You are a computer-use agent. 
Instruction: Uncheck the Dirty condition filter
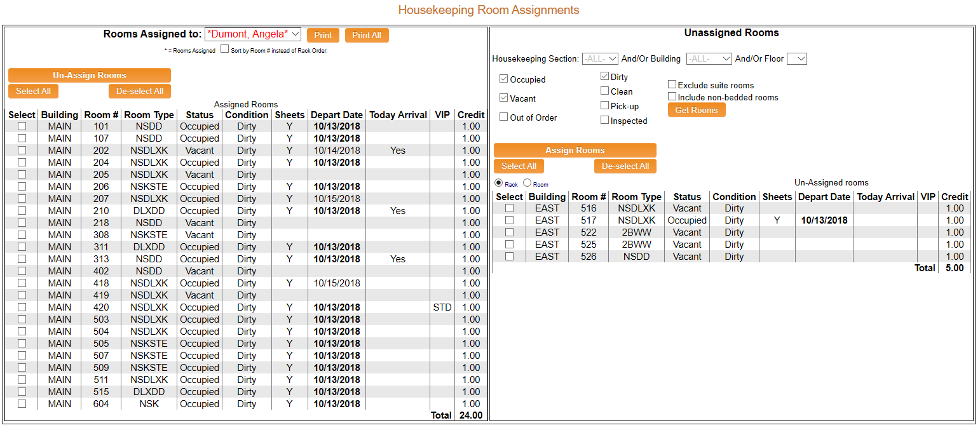click(604, 76)
